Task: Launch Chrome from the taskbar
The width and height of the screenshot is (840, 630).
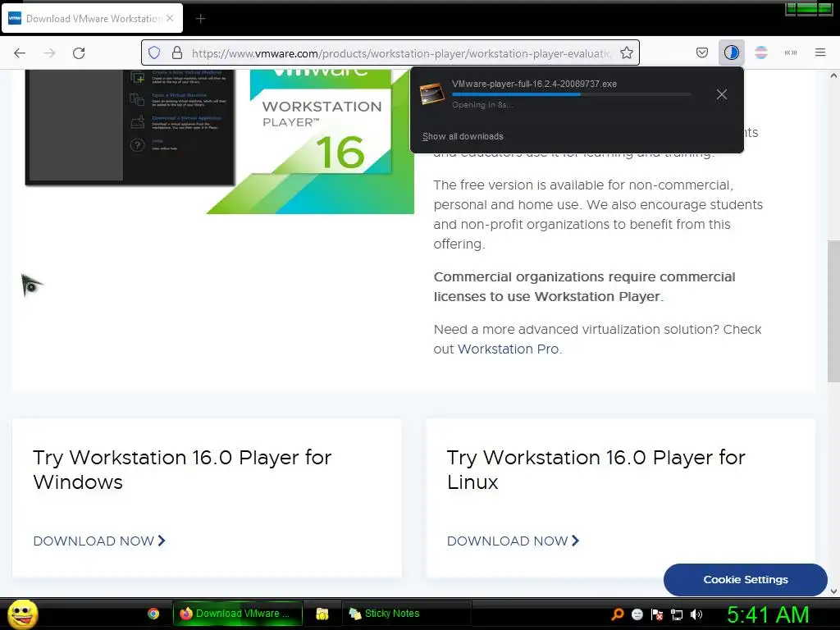Action: tap(153, 614)
